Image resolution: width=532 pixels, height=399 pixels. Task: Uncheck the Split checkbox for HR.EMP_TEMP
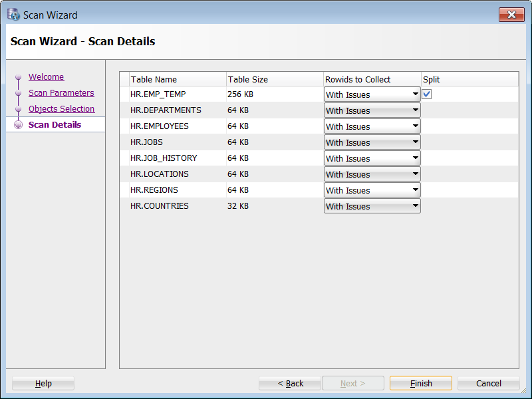pos(427,94)
